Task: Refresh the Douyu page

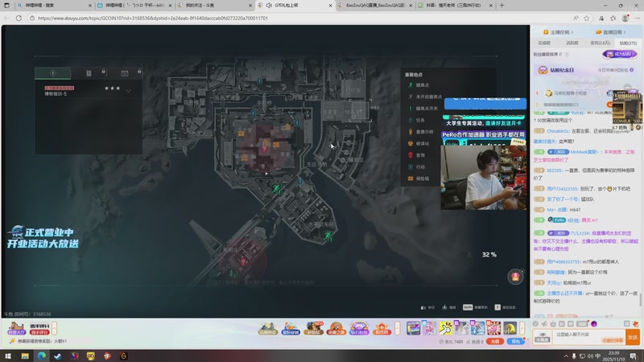Action: tap(19, 18)
